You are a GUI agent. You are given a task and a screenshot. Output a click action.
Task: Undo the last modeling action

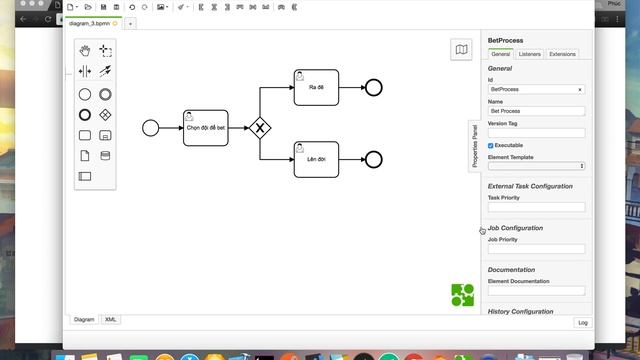click(132, 7)
